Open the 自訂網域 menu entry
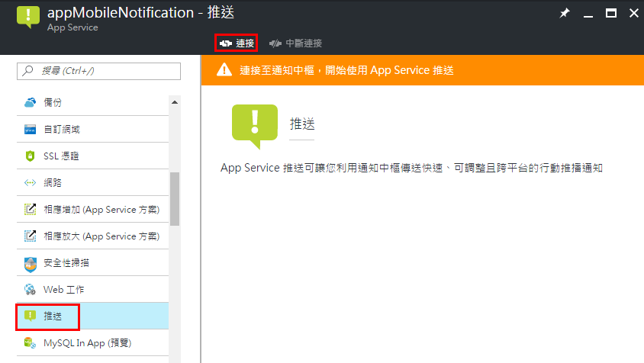644x363 pixels. [93, 130]
